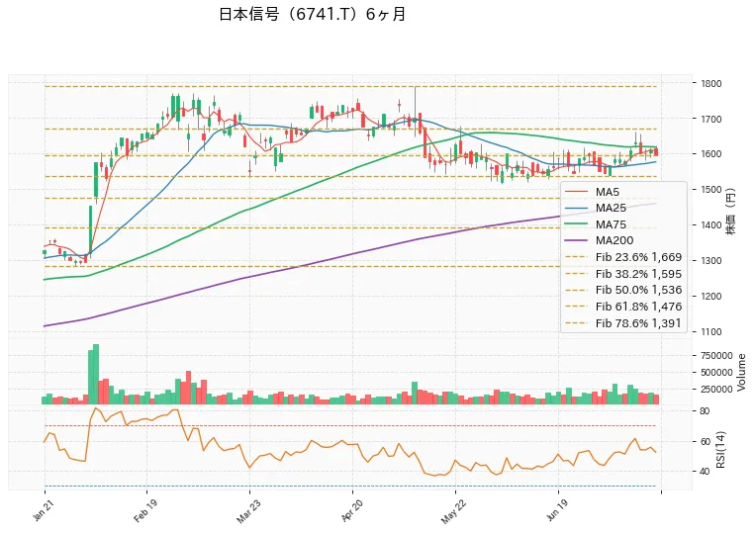Click the RSI(14) axis title
Image resolution: width=756 pixels, height=533 pixels.
720,449
